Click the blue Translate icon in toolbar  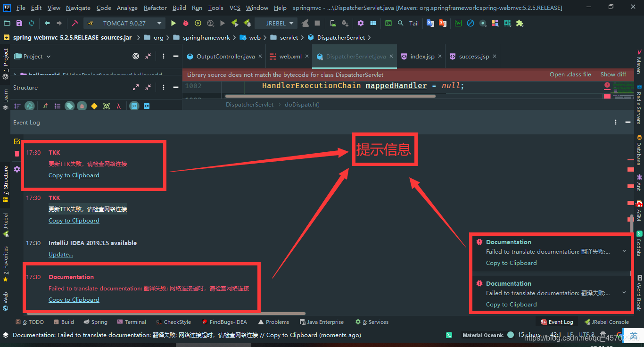coord(430,23)
